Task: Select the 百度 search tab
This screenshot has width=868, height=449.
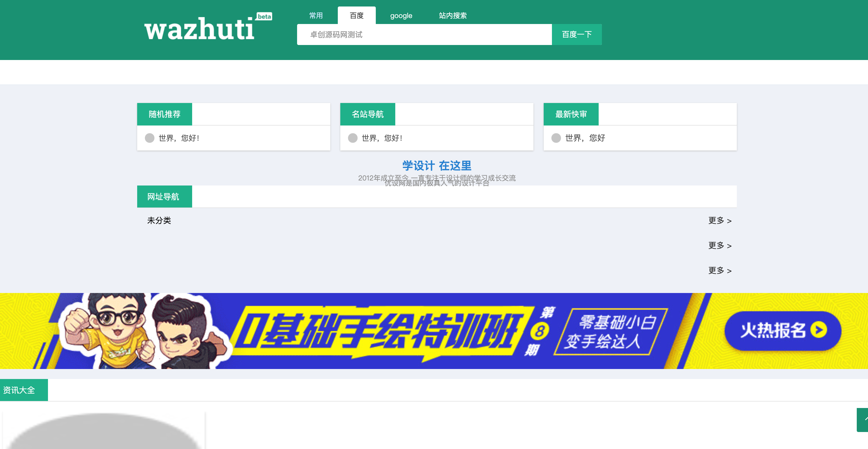Action: point(357,15)
